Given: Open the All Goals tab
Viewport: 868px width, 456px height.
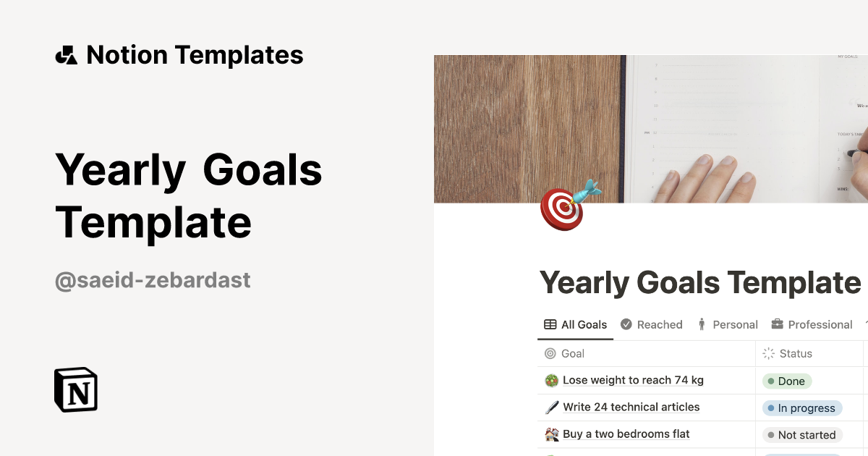Looking at the screenshot, I should tap(576, 325).
